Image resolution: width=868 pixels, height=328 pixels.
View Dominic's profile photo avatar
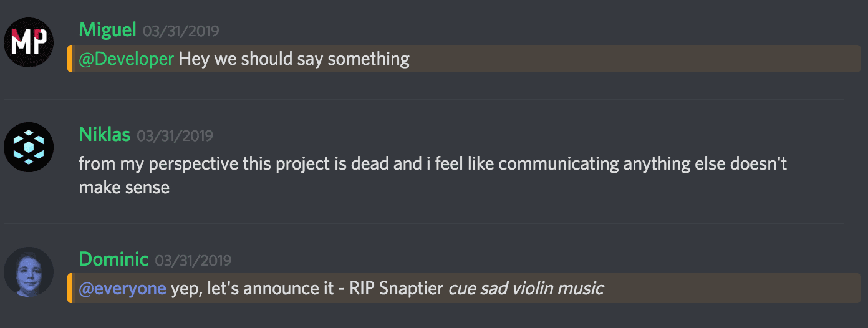point(29,272)
